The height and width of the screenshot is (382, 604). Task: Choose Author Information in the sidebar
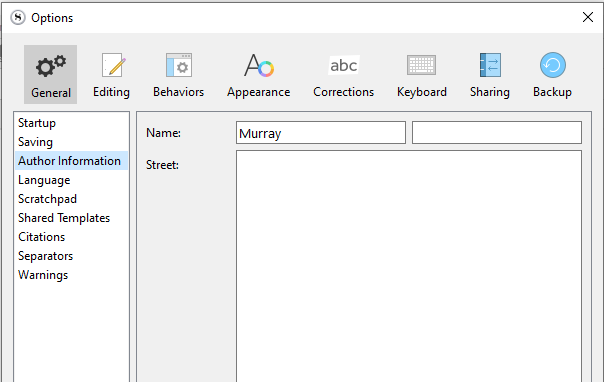pyautogui.click(x=71, y=161)
